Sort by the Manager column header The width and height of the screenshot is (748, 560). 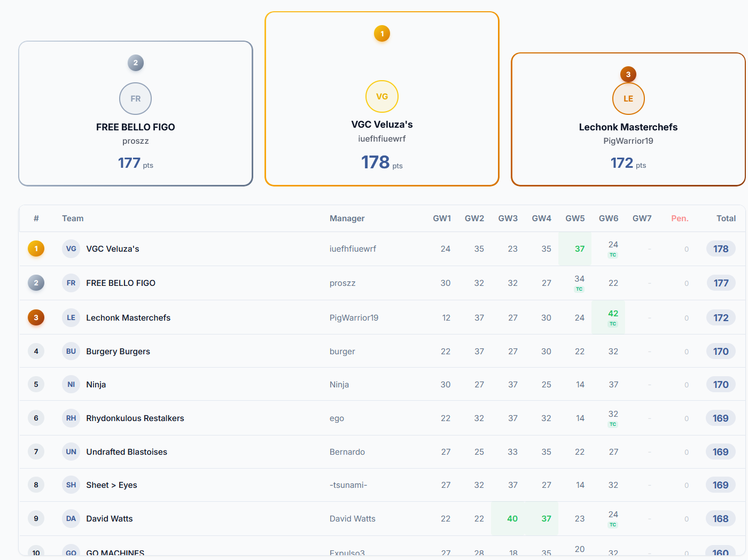click(x=347, y=219)
